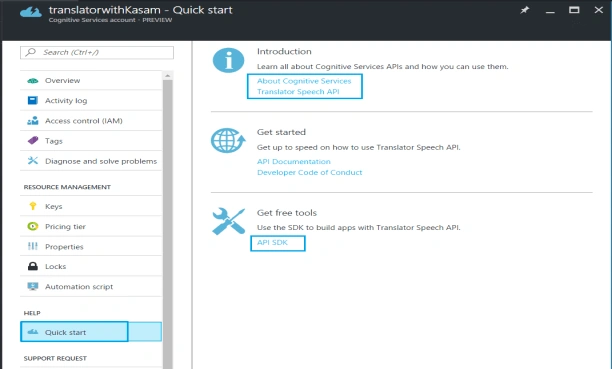612x369 pixels.
Task: Click the Activity log icon
Action: click(33, 101)
